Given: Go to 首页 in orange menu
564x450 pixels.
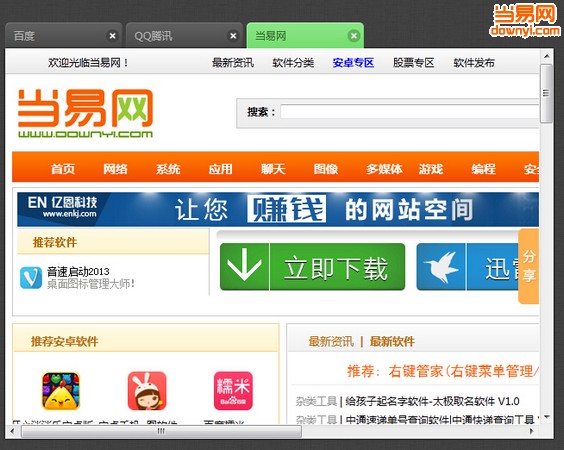Looking at the screenshot, I should pos(63,169).
